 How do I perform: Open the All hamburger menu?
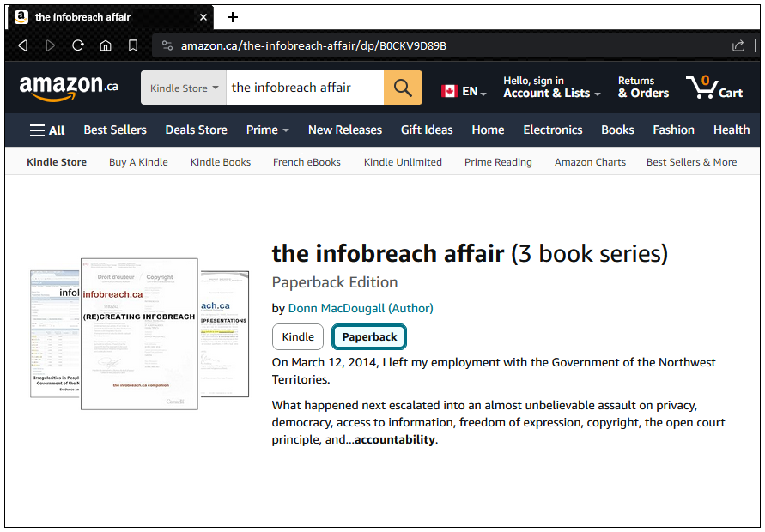(x=47, y=130)
